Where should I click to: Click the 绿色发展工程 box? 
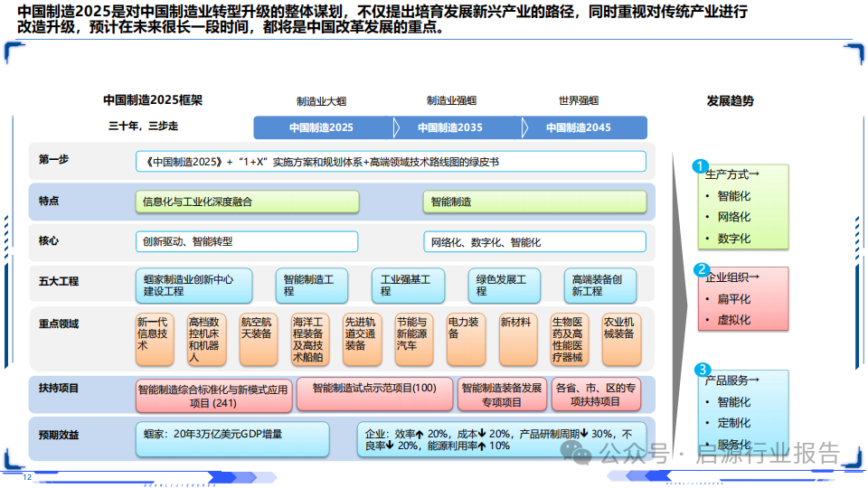[x=505, y=286]
